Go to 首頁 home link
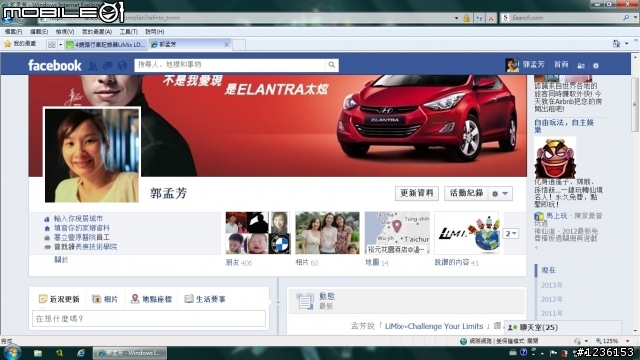This screenshot has width=640, height=360. [x=561, y=65]
